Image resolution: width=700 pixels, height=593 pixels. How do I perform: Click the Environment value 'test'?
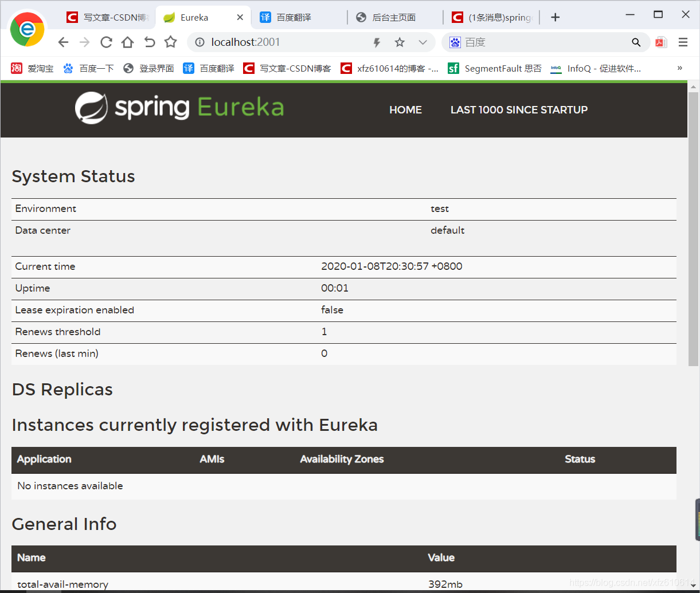point(440,209)
